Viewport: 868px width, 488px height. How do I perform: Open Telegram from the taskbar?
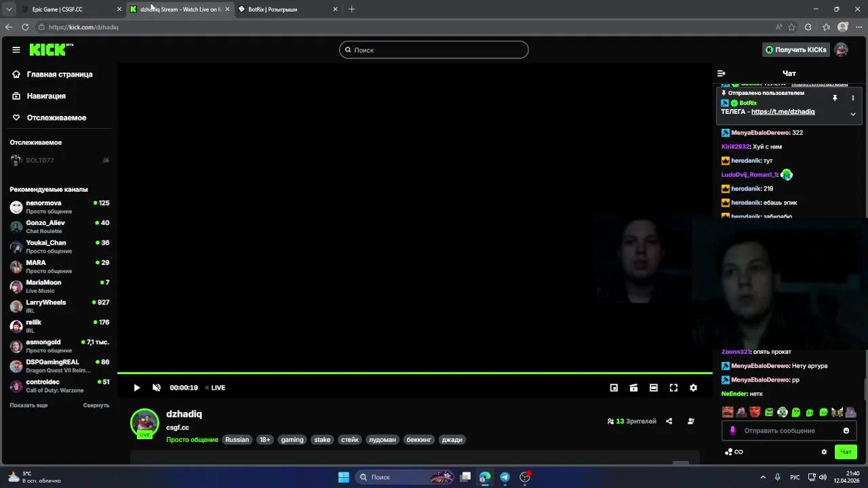point(505,477)
